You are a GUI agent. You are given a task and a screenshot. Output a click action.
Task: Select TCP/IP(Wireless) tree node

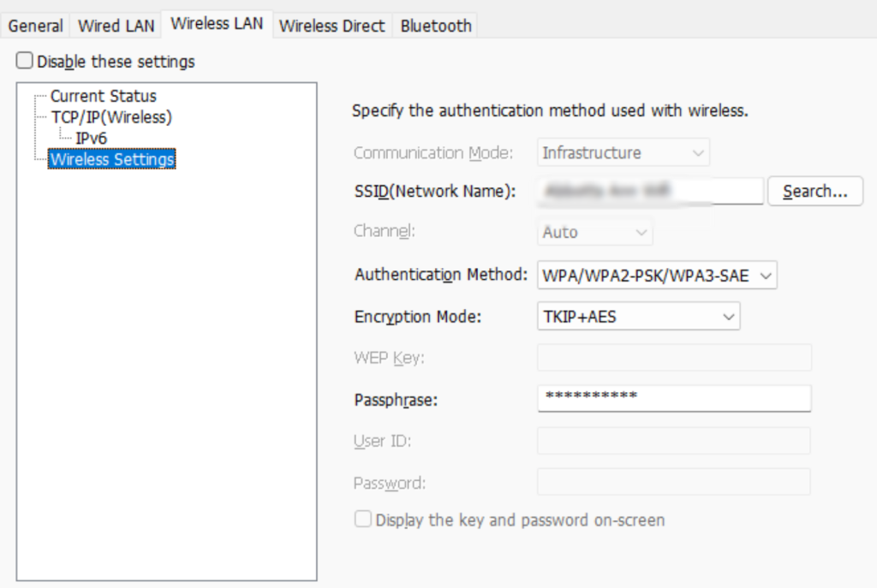click(111, 117)
